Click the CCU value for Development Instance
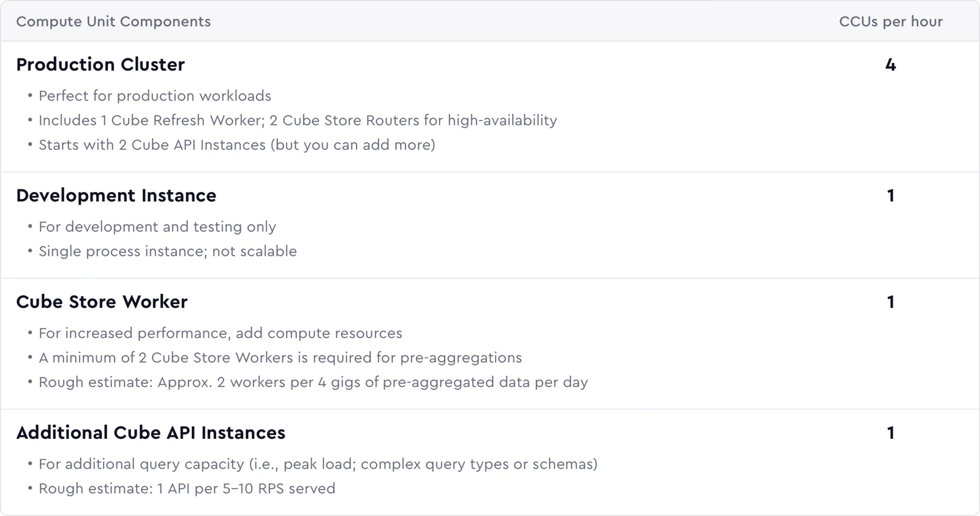This screenshot has width=980, height=516. (x=891, y=195)
